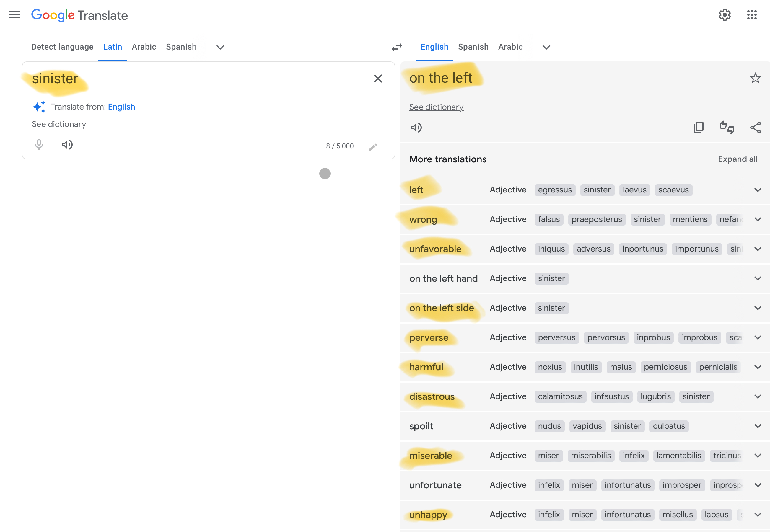Open handwriting pencil input tool

point(372,147)
